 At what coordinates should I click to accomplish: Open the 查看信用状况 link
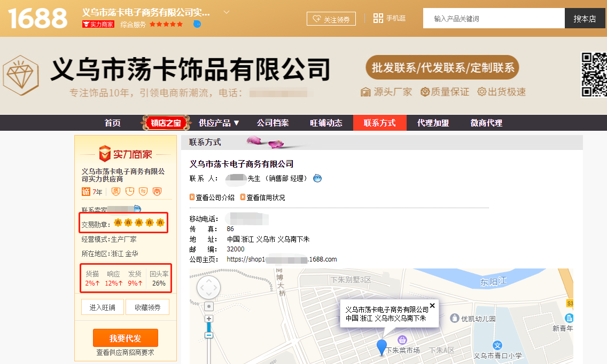(262, 197)
